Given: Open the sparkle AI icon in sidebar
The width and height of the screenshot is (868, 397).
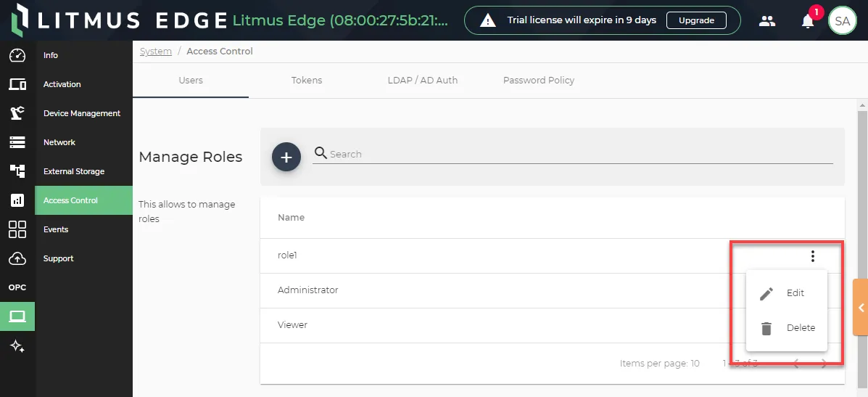Looking at the screenshot, I should tap(17, 347).
